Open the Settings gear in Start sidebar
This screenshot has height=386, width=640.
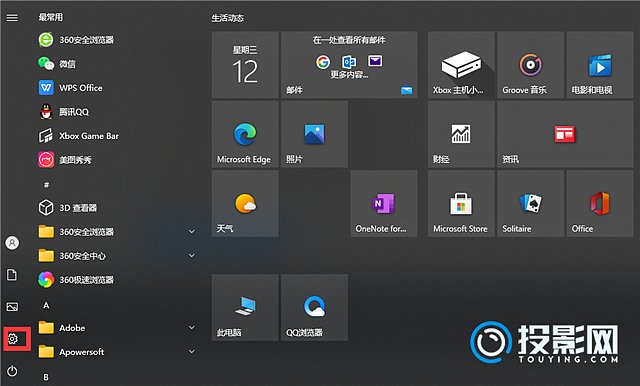click(13, 339)
